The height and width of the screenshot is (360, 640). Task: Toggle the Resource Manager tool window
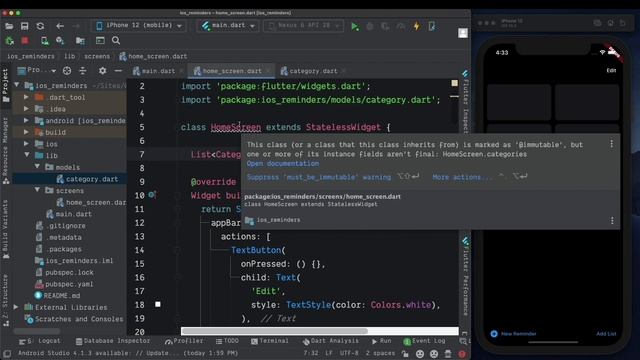coord(5,150)
